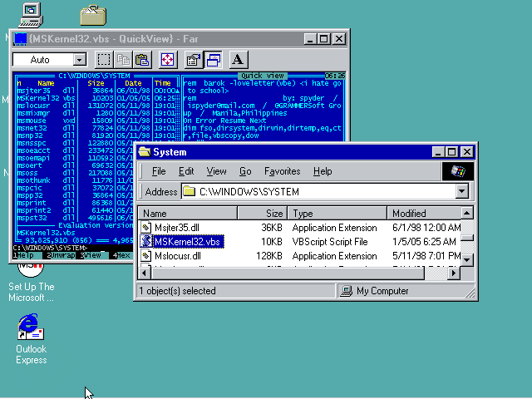The width and height of the screenshot is (532, 399).
Task: Open the View menu in System window
Action: click(x=216, y=171)
